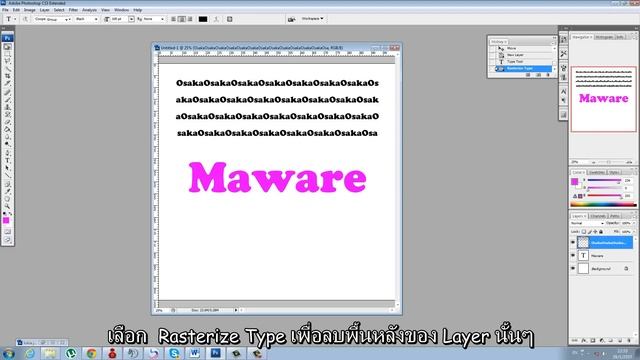Select the Background layer row

click(x=605, y=269)
